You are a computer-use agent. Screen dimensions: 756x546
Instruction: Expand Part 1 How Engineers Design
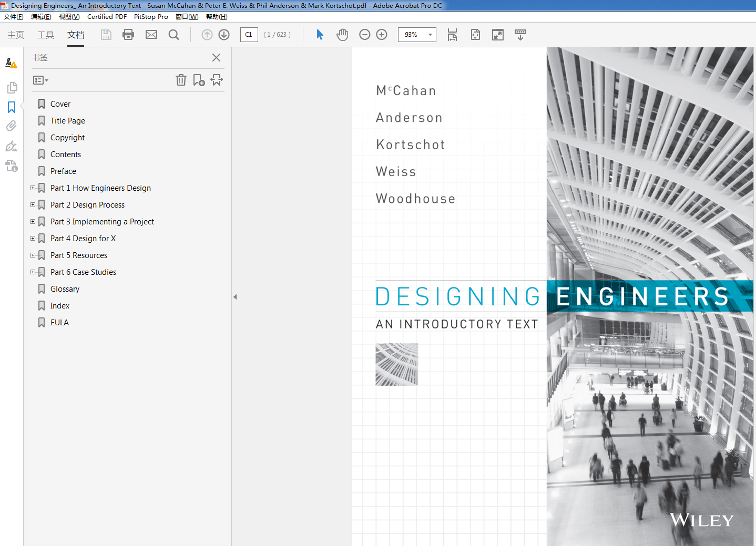33,188
